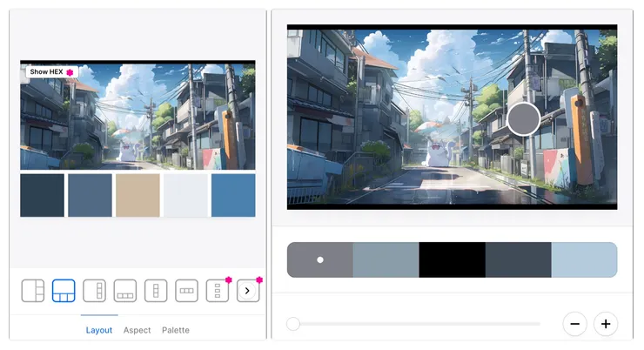644x350 pixels.
Task: Click the slider handle under the color bar
Action: 293,324
